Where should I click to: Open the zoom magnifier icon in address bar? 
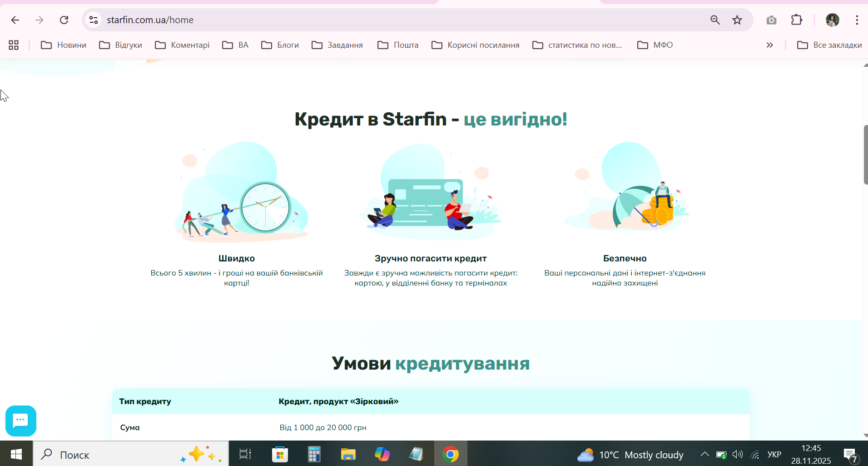click(715, 20)
